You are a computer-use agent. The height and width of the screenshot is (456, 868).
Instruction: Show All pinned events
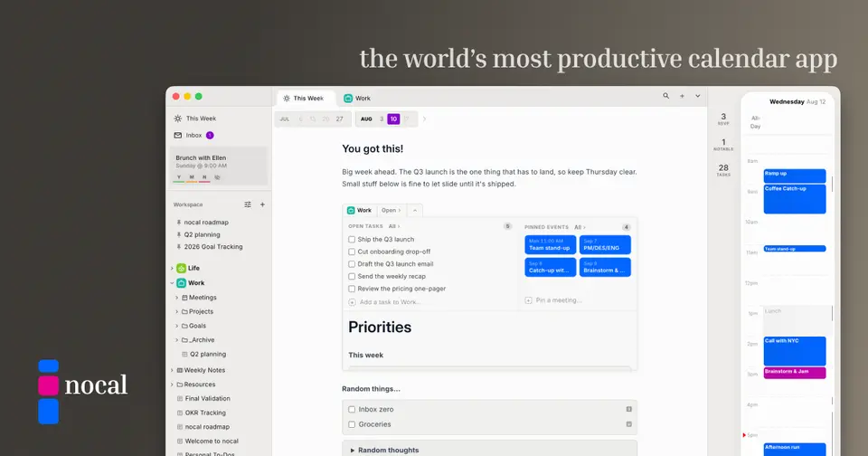click(580, 227)
